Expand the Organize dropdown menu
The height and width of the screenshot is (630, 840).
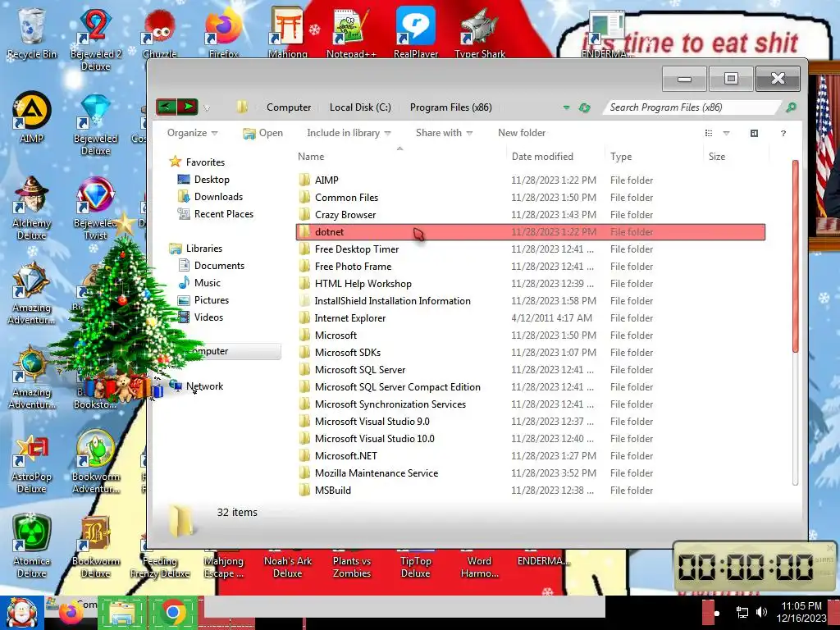pyautogui.click(x=192, y=133)
